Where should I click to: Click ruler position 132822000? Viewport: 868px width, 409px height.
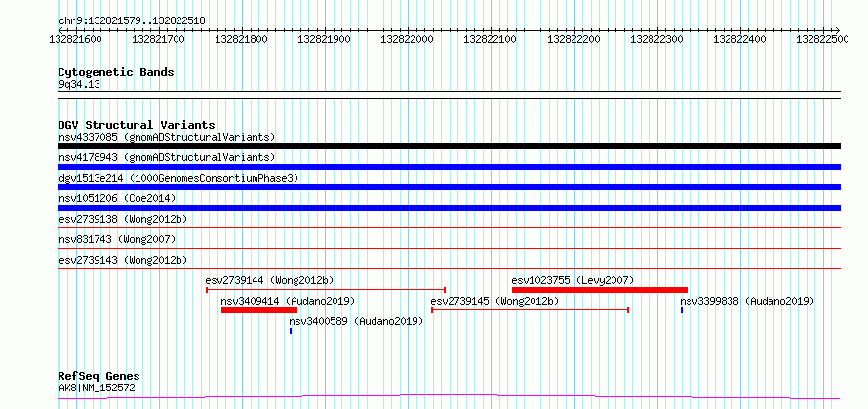click(x=408, y=39)
